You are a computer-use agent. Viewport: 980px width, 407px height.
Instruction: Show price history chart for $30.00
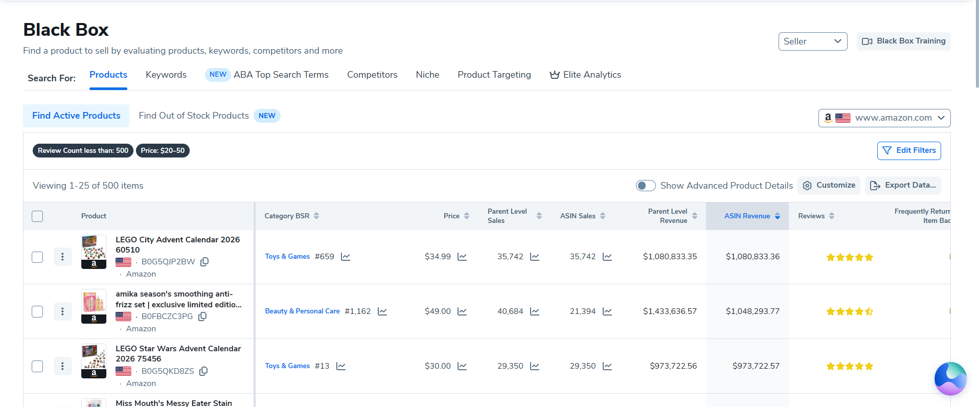462,366
